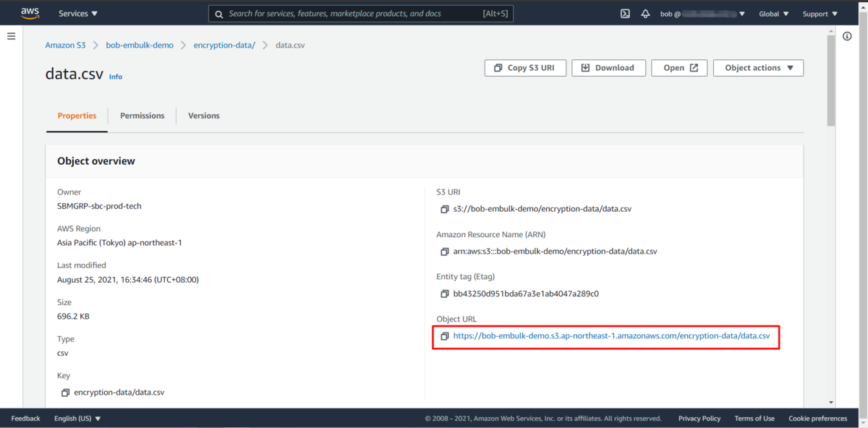868x428 pixels.
Task: Open the Object URL https link
Action: click(x=611, y=336)
